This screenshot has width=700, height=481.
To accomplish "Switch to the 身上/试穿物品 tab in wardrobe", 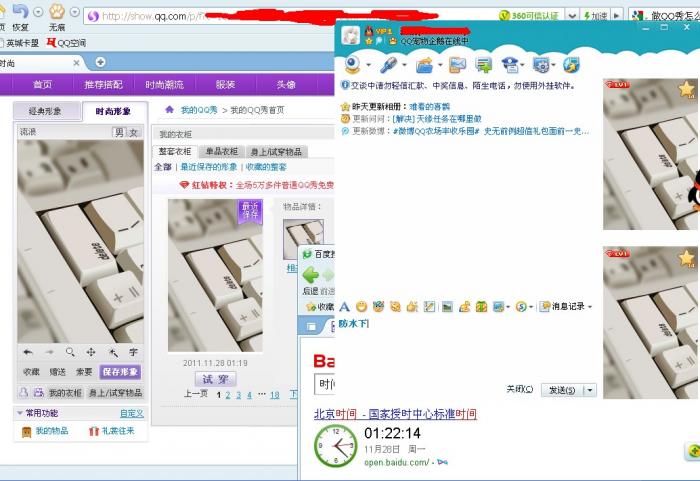I will pyautogui.click(x=276, y=152).
